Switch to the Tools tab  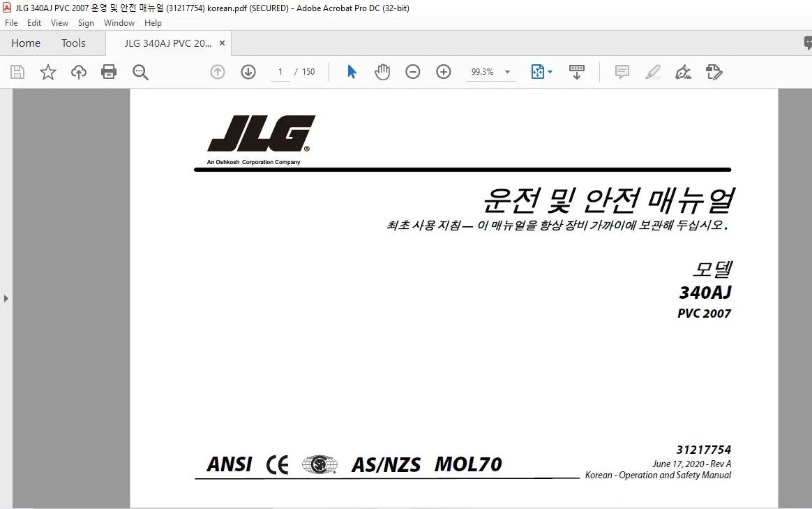73,43
